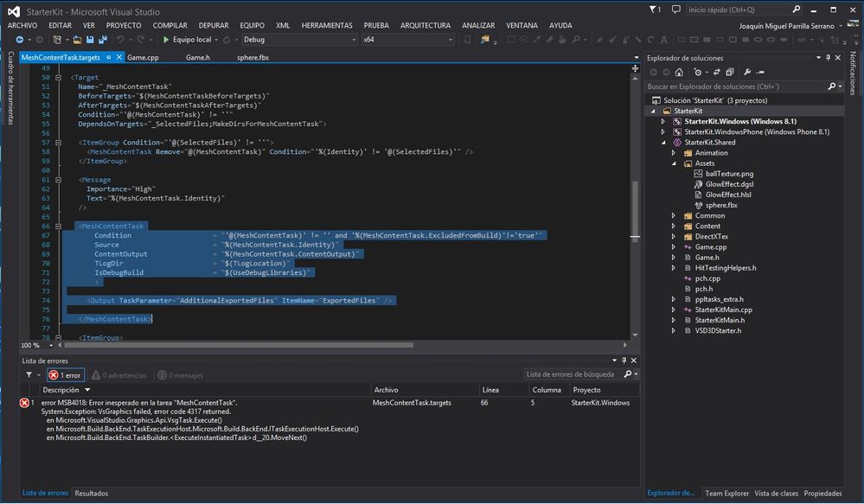Screen dimensions: 864x504
Task: Click the user name Joaquín Miguel Parrilla Serrano
Action: tap(787, 26)
